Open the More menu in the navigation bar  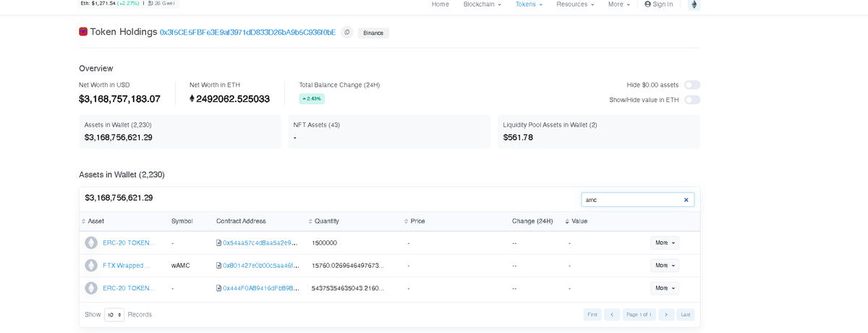619,4
